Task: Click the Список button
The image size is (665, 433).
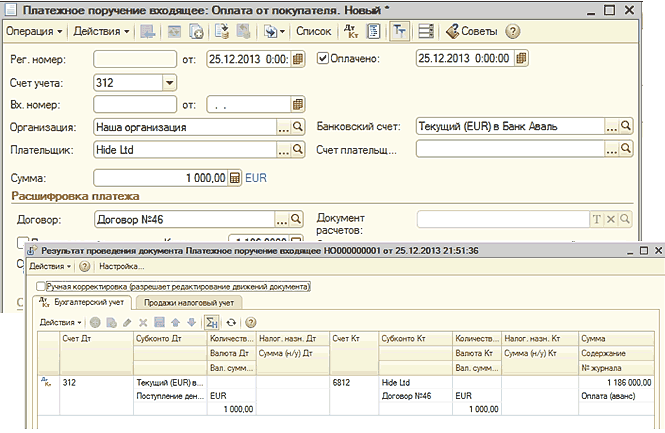Action: (313, 31)
